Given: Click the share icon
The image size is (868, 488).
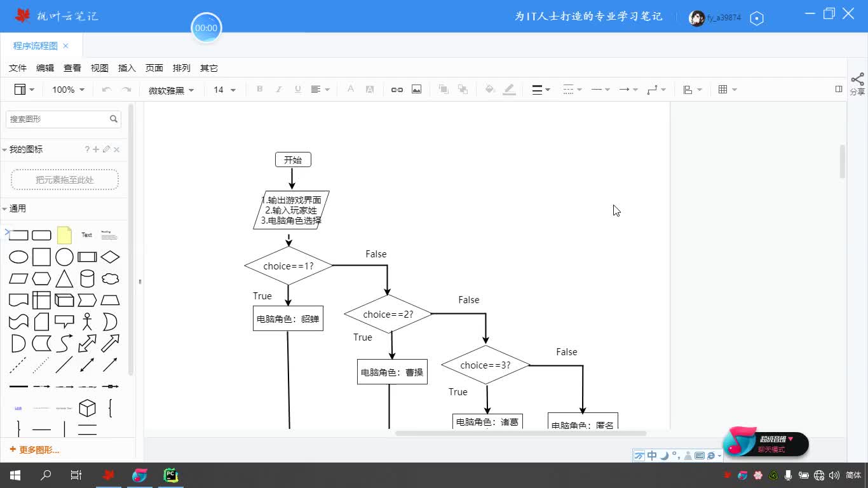Looking at the screenshot, I should point(857,83).
